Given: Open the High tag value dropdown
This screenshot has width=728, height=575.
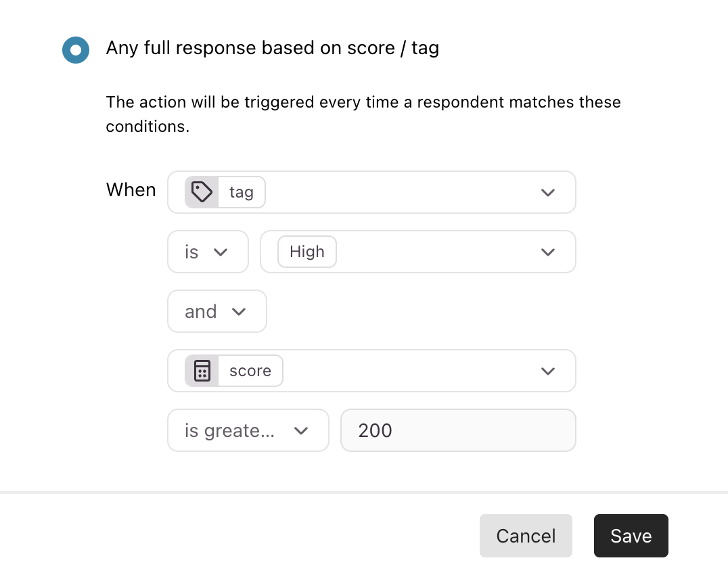Looking at the screenshot, I should (x=418, y=252).
